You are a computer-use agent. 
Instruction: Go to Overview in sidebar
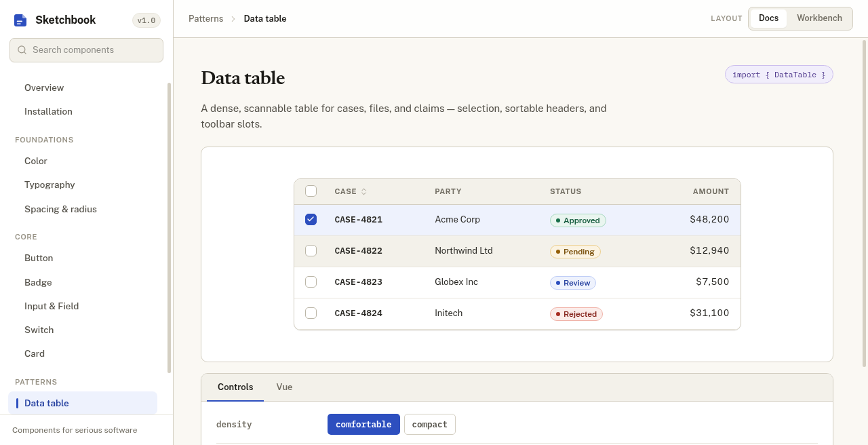click(83, 88)
